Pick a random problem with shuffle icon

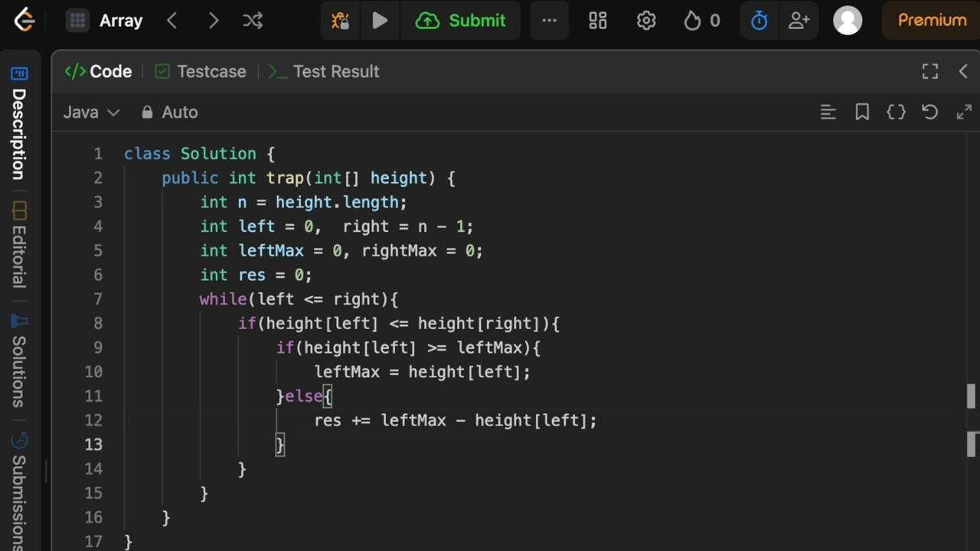(x=253, y=21)
